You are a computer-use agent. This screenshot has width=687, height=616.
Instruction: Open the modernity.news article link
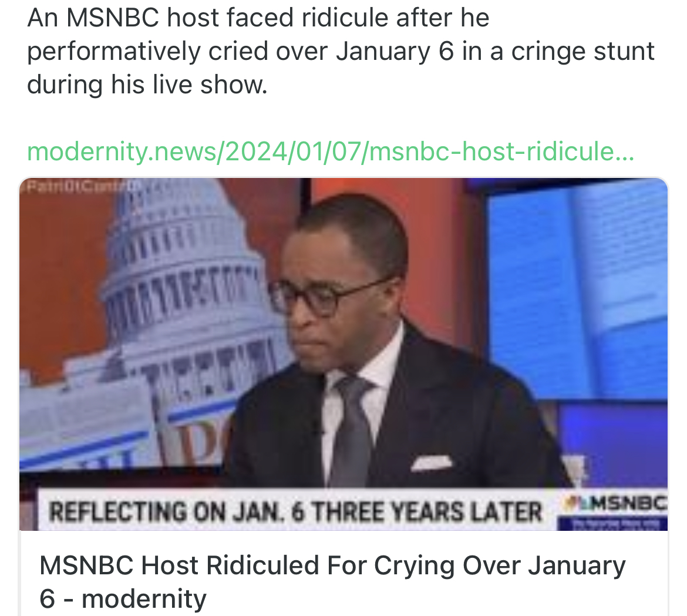(331, 152)
